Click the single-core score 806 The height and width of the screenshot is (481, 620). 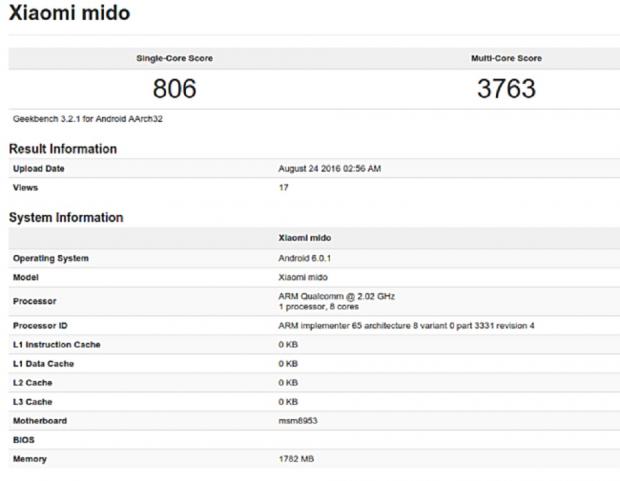tap(175, 88)
